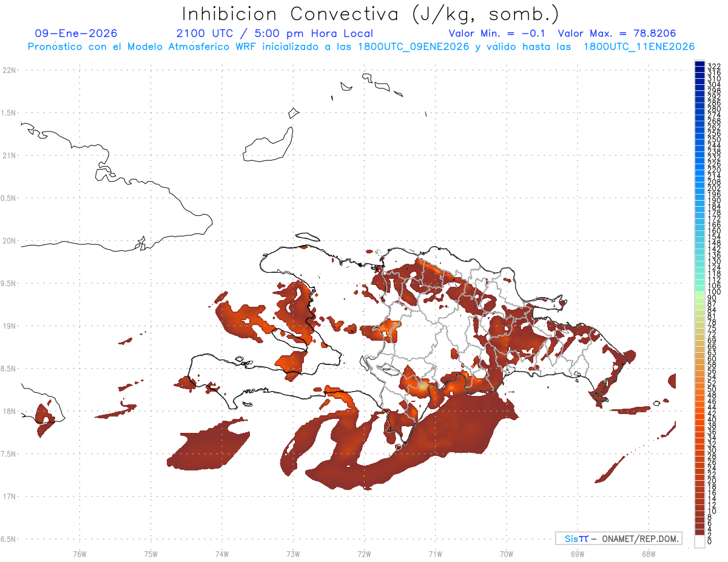The image size is (728, 562).
Task: Click the colorbar value '250'
Action: tap(714, 139)
